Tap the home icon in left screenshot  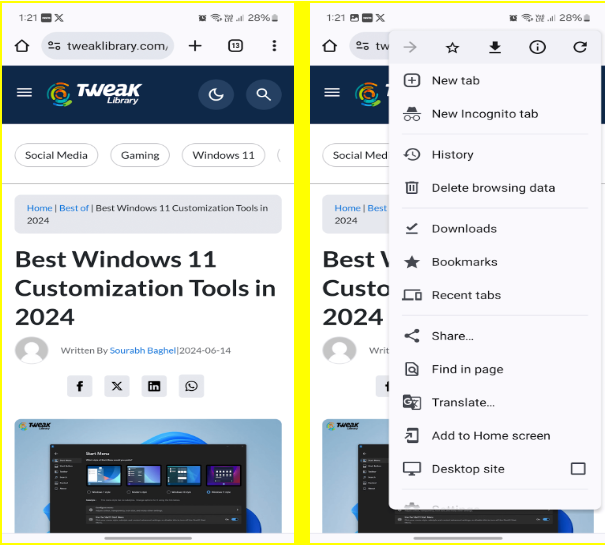(x=22, y=46)
